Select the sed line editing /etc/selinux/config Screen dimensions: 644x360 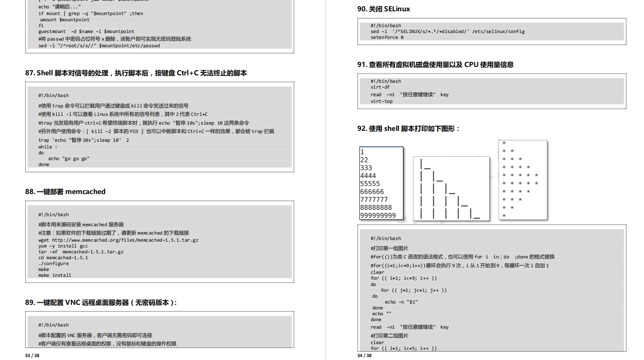pyautogui.click(x=448, y=31)
